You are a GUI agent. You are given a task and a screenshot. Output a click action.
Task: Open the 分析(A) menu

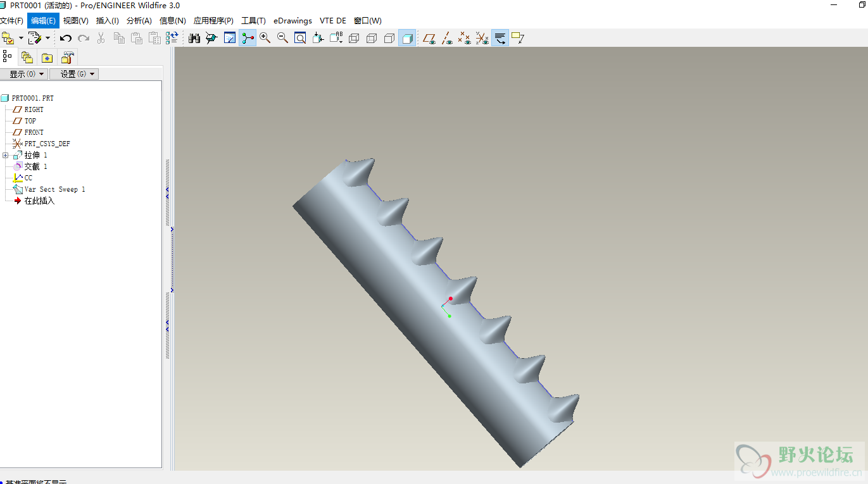(x=139, y=21)
